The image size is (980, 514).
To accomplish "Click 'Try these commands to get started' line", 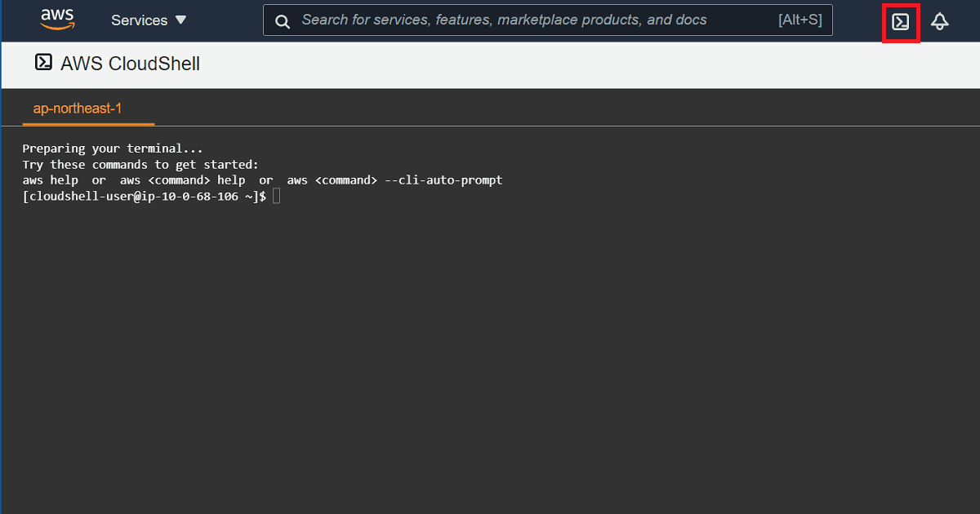I will click(140, 164).
